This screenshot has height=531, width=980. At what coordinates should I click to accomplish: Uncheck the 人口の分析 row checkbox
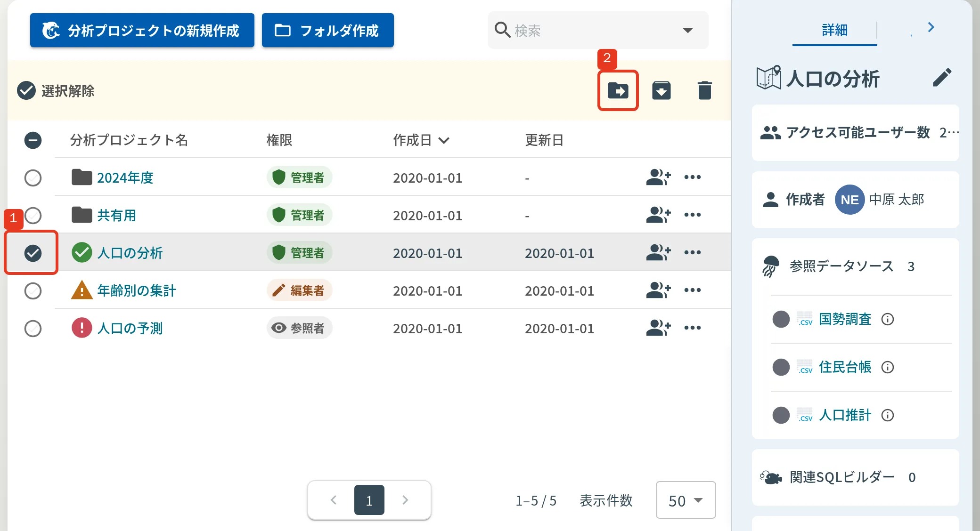click(33, 253)
